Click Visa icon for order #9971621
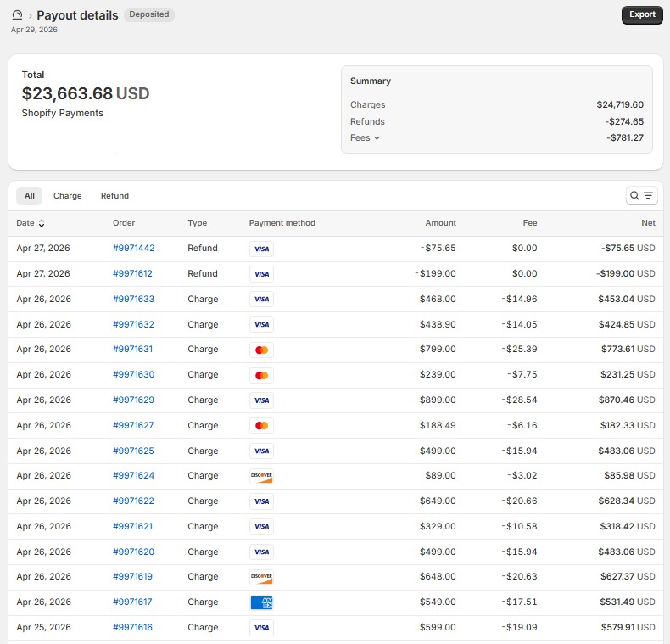This screenshot has height=644, width=670. point(261,526)
